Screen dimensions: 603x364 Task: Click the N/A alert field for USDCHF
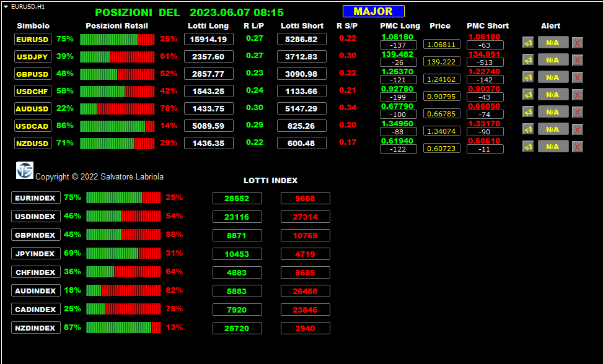click(553, 95)
